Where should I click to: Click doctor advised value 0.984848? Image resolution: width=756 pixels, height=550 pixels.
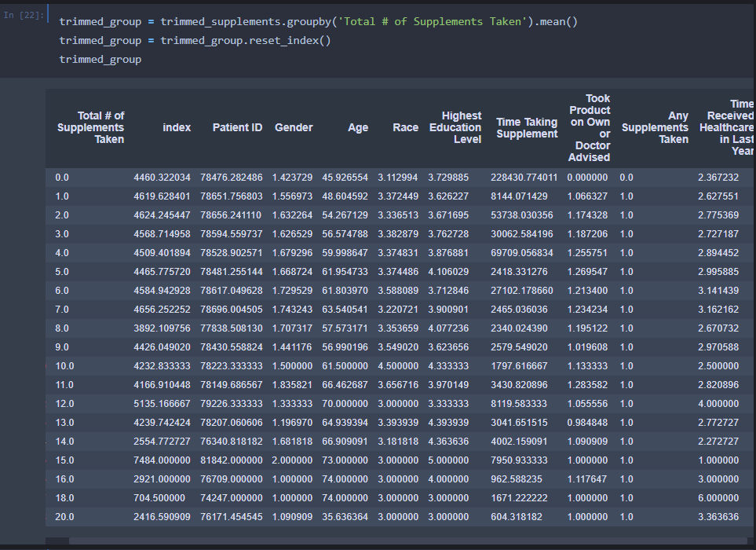coord(587,422)
